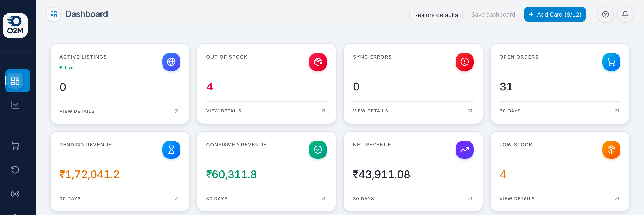644x215 pixels.
Task: Click the Net Revenue card title
Action: [372, 145]
